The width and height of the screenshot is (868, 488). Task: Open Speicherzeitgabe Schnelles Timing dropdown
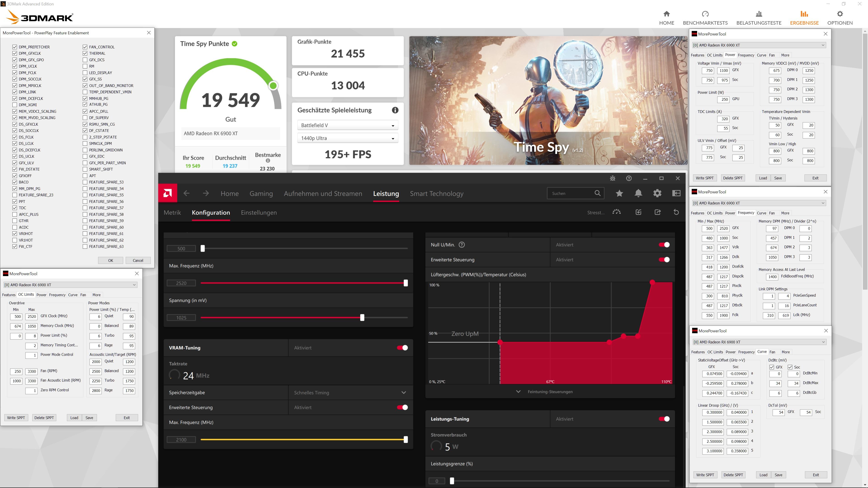point(351,393)
